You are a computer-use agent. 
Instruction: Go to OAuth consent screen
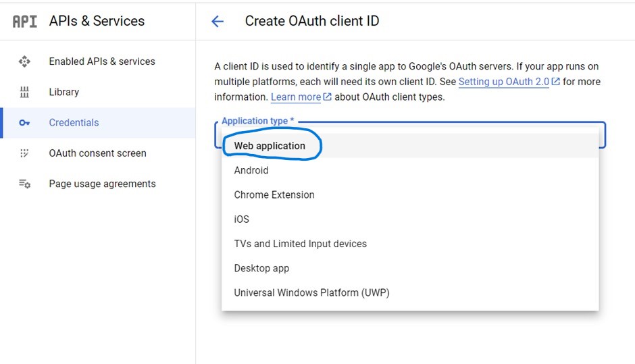coord(97,153)
